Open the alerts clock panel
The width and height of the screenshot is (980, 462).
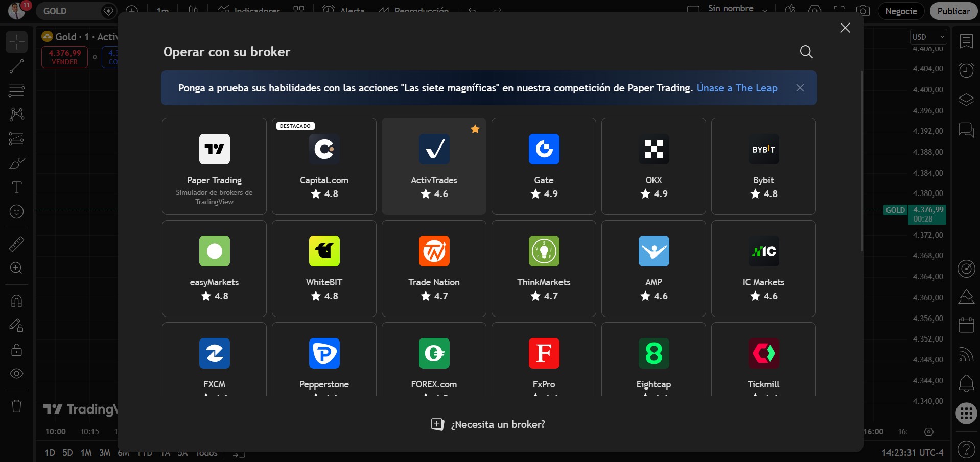(966, 70)
